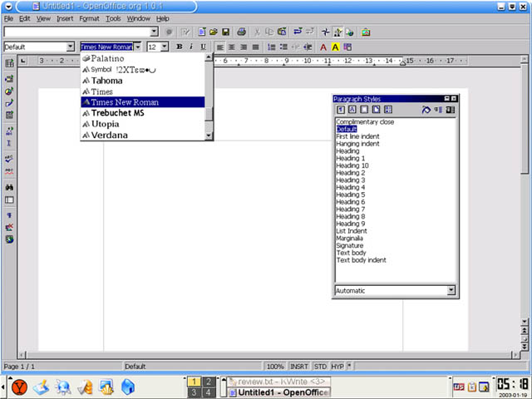Viewport: 532px width, 399px height.
Task: Pick Trebuchet MS in the font list
Action: (x=142, y=113)
